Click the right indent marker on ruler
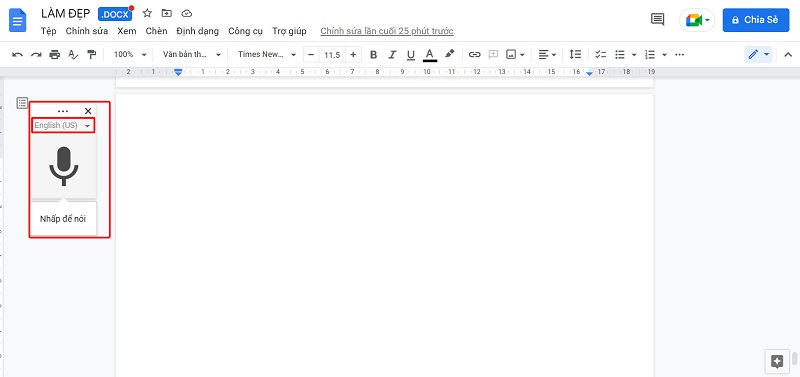 tap(589, 73)
